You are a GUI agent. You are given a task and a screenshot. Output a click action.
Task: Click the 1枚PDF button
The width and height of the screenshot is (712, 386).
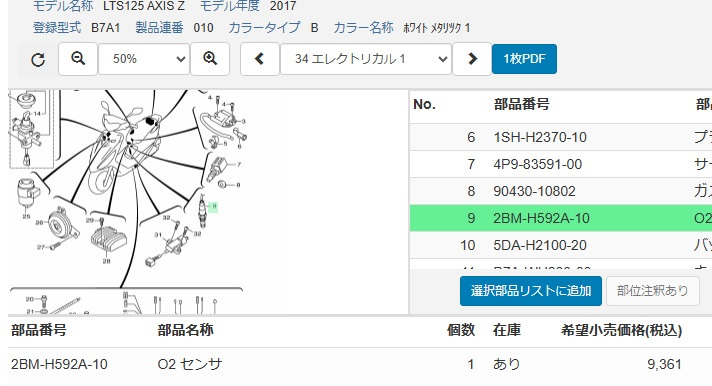tap(524, 59)
